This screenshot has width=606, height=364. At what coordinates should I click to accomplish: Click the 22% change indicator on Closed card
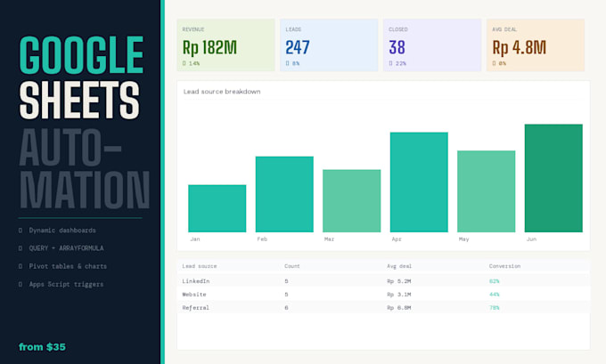(x=397, y=63)
